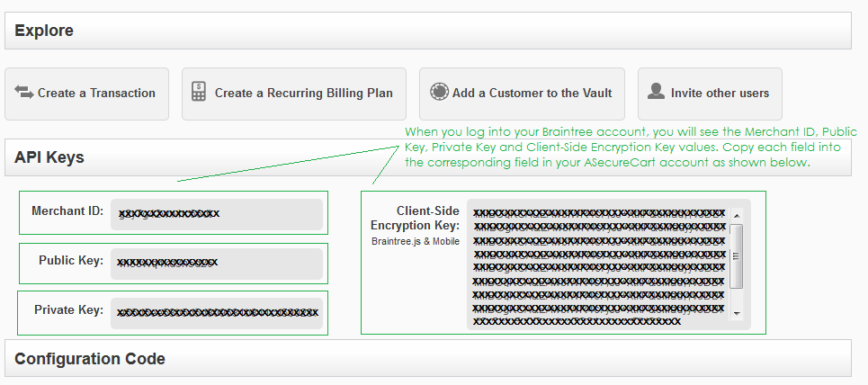
Task: Click the vault dial icon on Add a Customer to the Vault
Action: pyautogui.click(x=440, y=92)
